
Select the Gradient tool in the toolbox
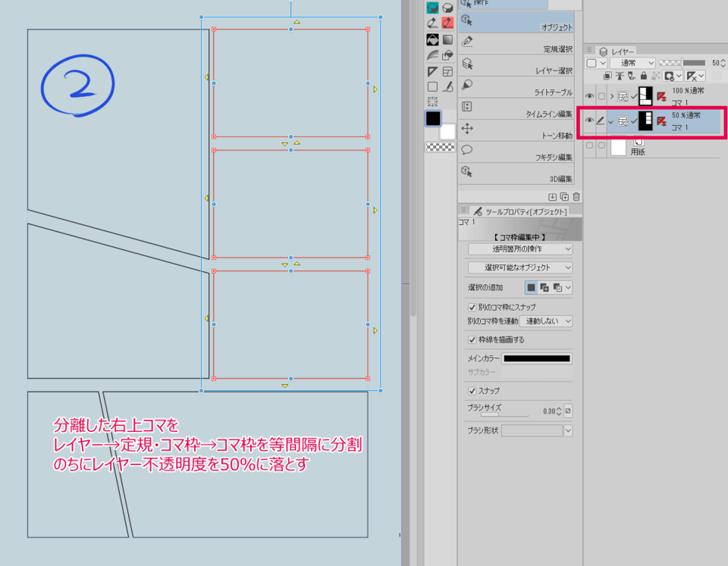click(448, 39)
